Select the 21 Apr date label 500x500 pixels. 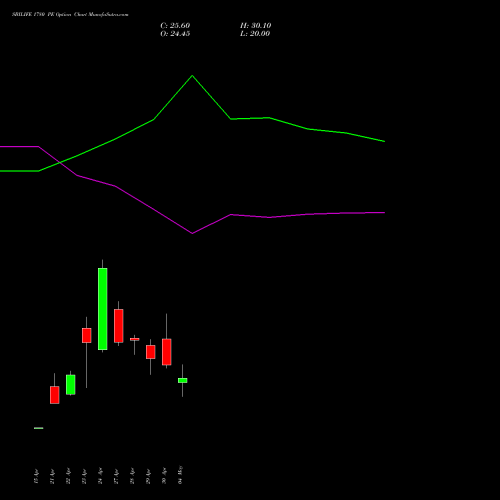(52, 476)
